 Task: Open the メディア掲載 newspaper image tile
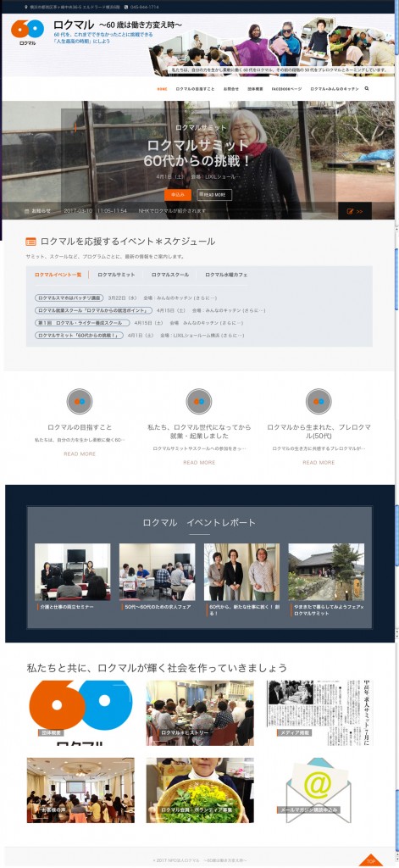tap(319, 712)
